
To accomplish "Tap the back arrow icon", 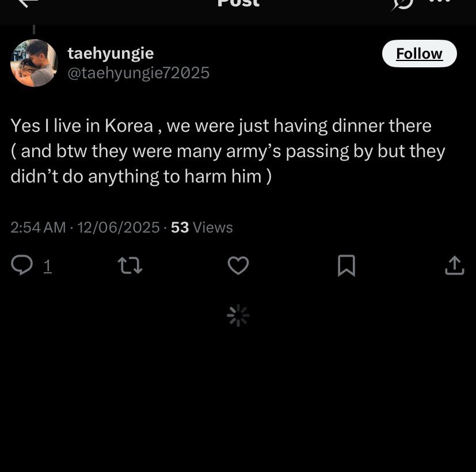I will coord(27,3).
